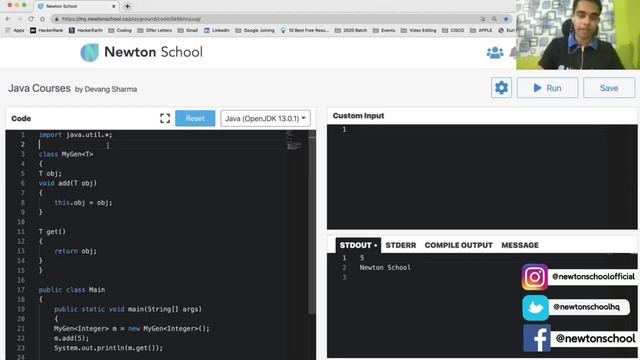Click the zoom magnifier icon in address bar
Screen dimensions: 640x360
coord(494,19)
